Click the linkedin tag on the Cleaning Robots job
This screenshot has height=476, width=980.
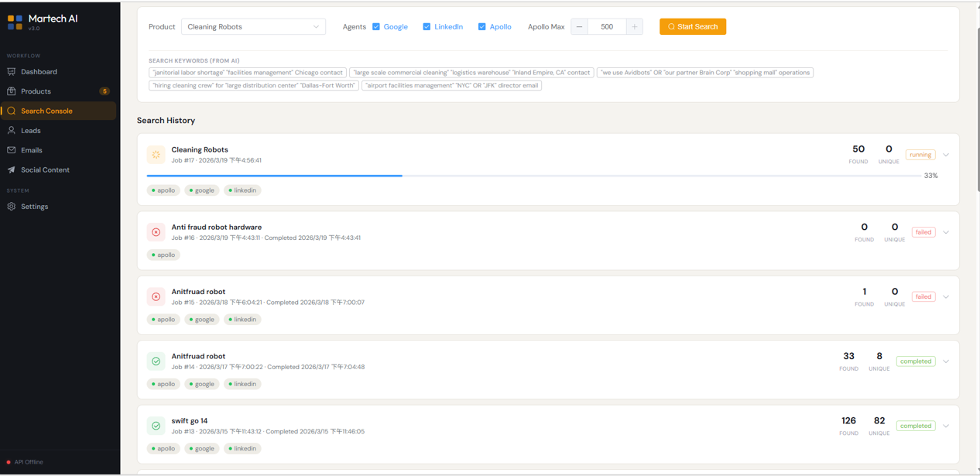click(x=242, y=190)
